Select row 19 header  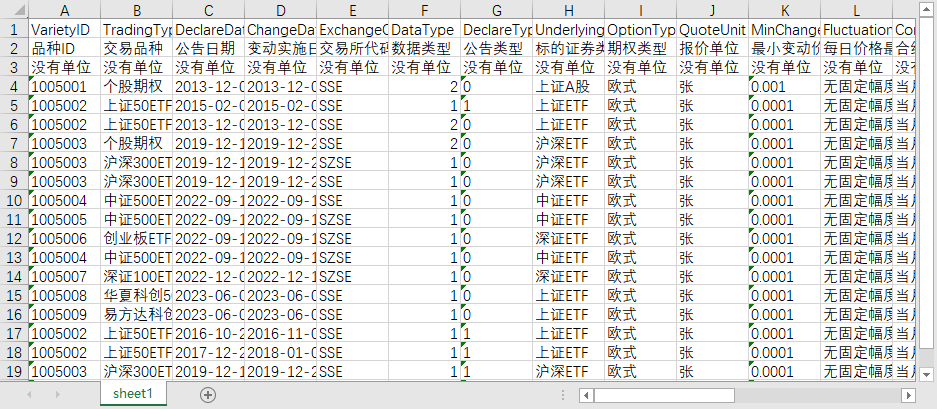coord(14,371)
